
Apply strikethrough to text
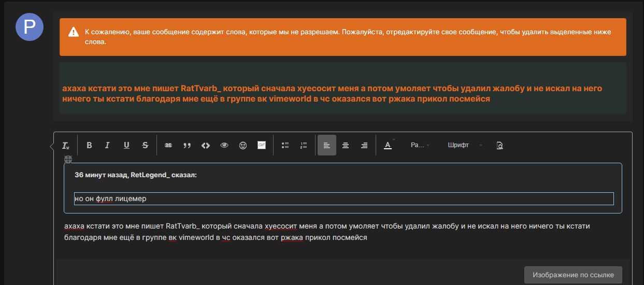pos(145,145)
